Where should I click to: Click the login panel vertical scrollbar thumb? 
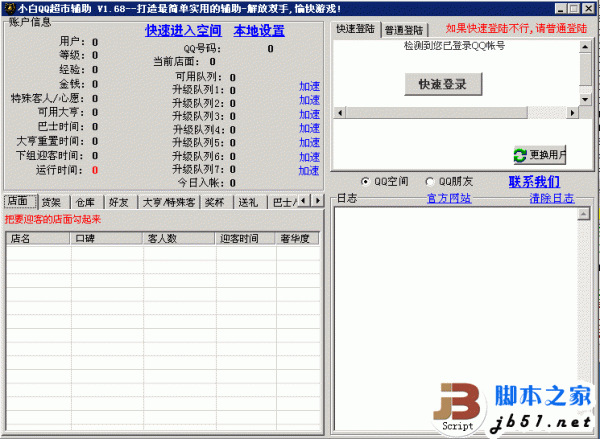pyautogui.click(x=585, y=69)
